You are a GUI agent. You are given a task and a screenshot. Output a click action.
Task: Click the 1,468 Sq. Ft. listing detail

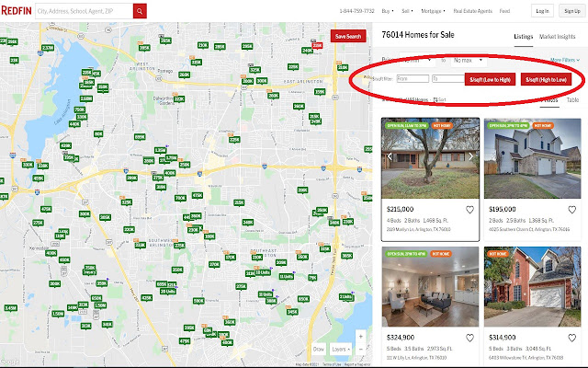[435, 221]
